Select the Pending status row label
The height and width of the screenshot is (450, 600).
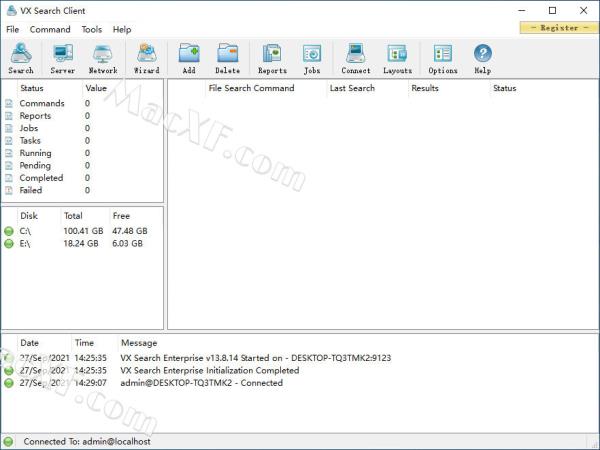tap(35, 165)
